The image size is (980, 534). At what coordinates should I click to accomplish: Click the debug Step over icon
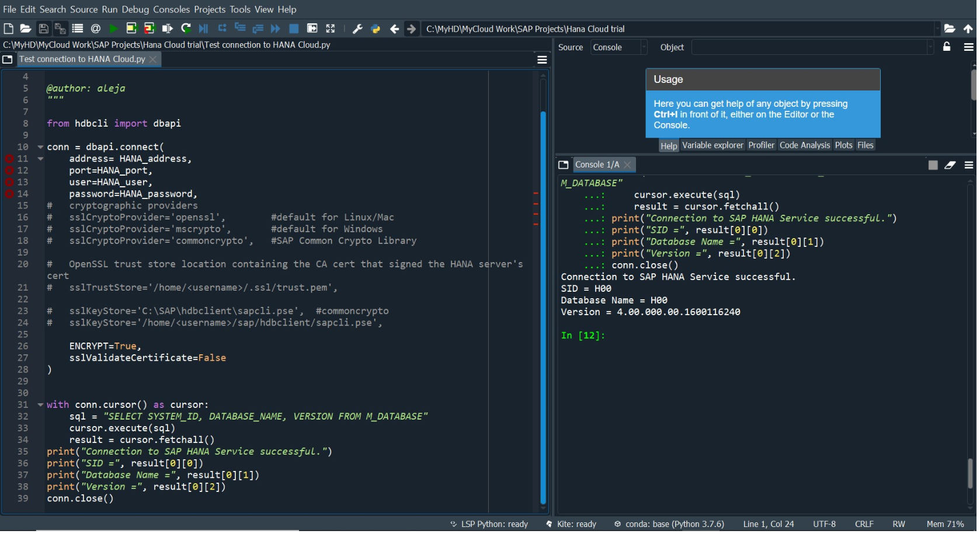coord(223,28)
